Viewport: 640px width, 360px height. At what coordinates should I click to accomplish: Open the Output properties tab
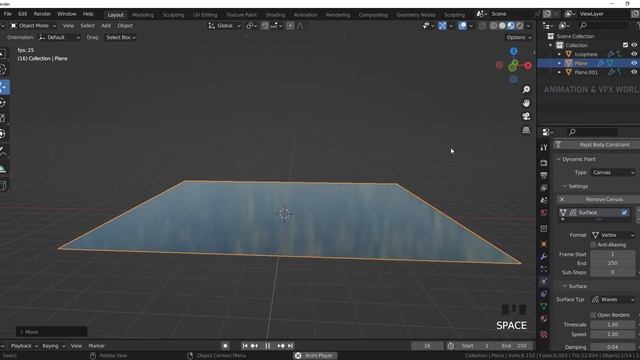544,176
